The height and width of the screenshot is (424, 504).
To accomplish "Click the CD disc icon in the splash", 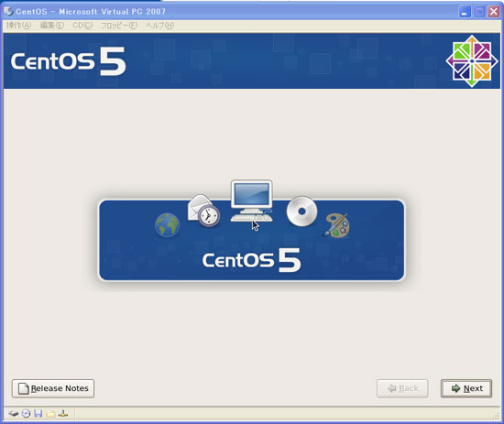I will tap(301, 212).
